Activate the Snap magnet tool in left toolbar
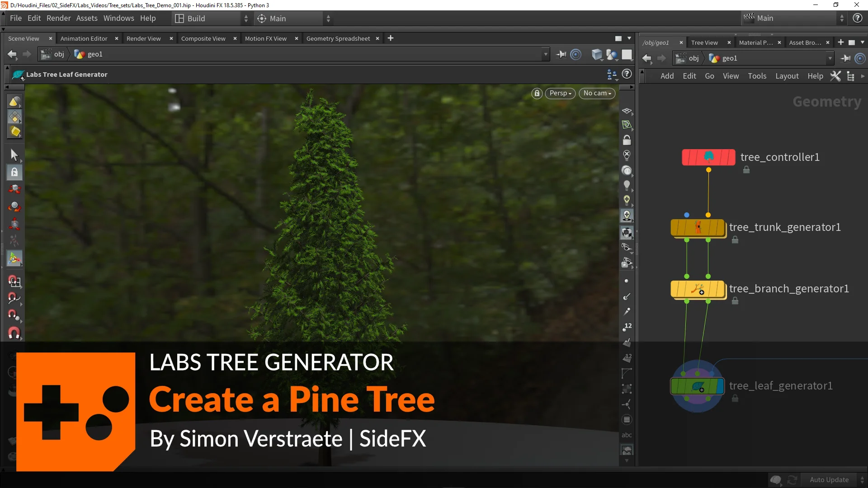 pos(14,333)
